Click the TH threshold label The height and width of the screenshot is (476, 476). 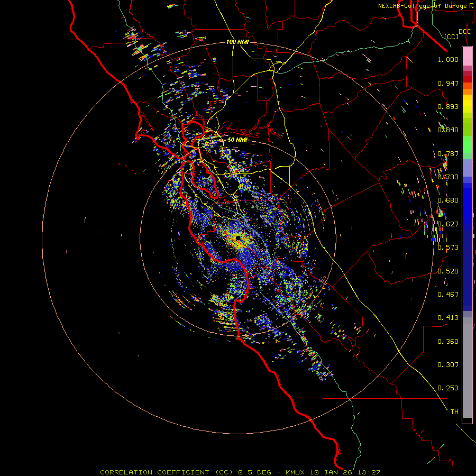[x=454, y=412]
